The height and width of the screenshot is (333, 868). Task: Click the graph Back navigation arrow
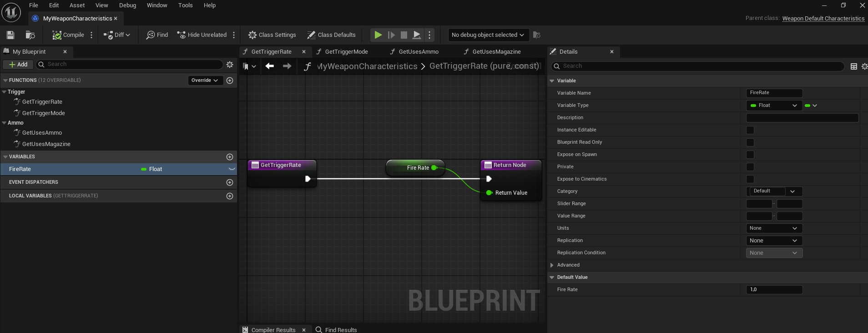click(x=270, y=66)
